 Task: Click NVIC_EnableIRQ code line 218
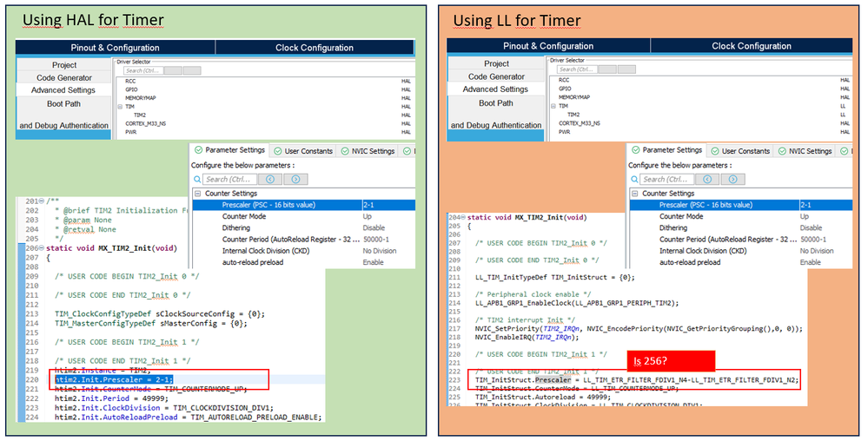[x=527, y=338]
